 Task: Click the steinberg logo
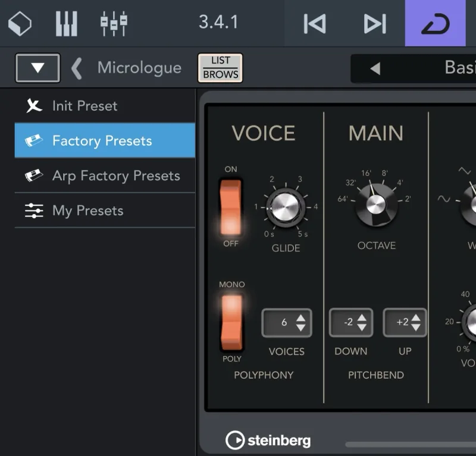point(268,440)
